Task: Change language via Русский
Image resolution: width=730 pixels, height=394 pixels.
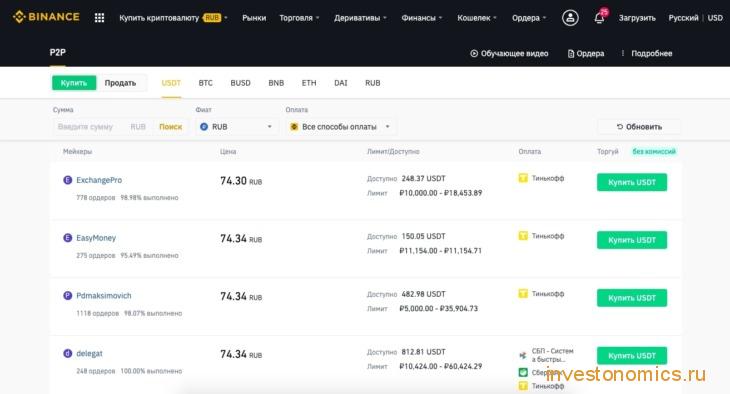Action: pyautogui.click(x=683, y=18)
